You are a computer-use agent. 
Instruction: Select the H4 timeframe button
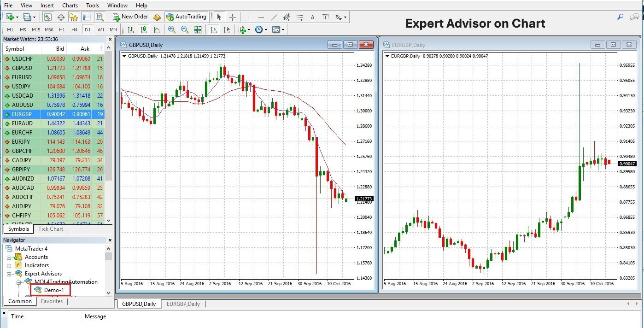tap(75, 29)
